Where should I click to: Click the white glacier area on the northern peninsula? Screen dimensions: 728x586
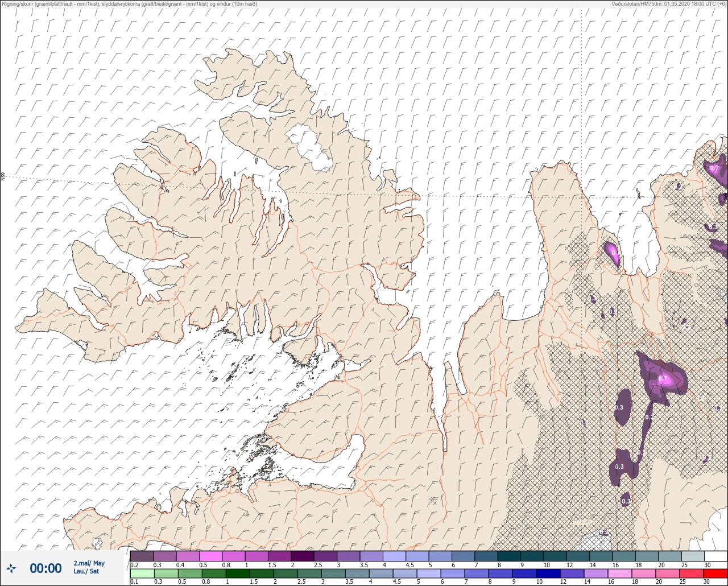coord(308,146)
